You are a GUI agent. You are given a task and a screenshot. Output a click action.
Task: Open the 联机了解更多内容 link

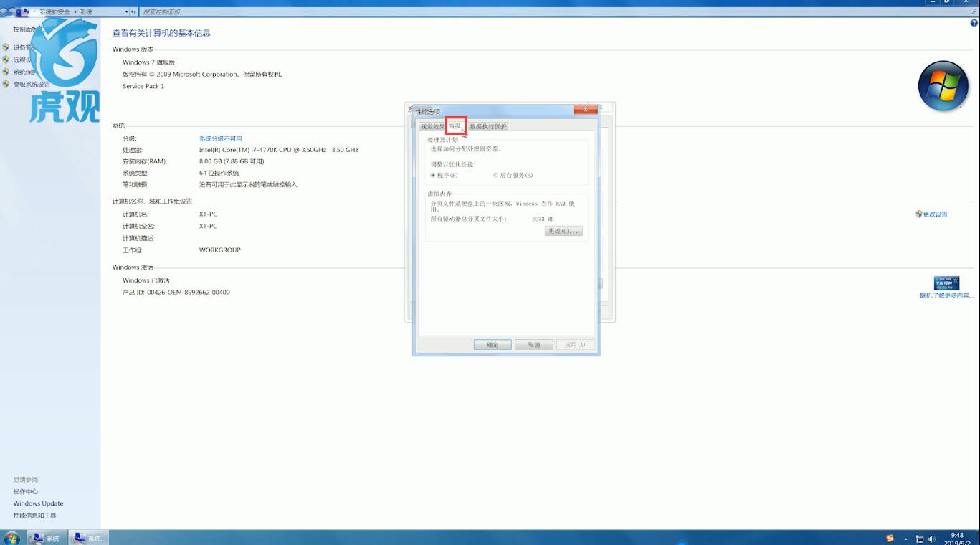pos(946,295)
